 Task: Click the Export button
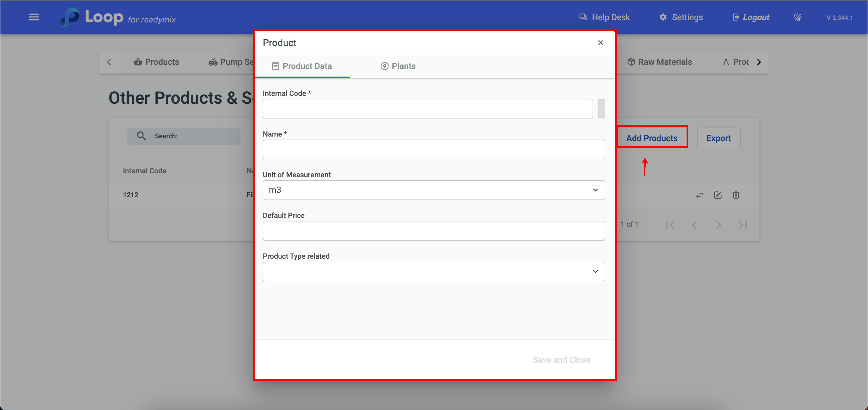pyautogui.click(x=719, y=138)
